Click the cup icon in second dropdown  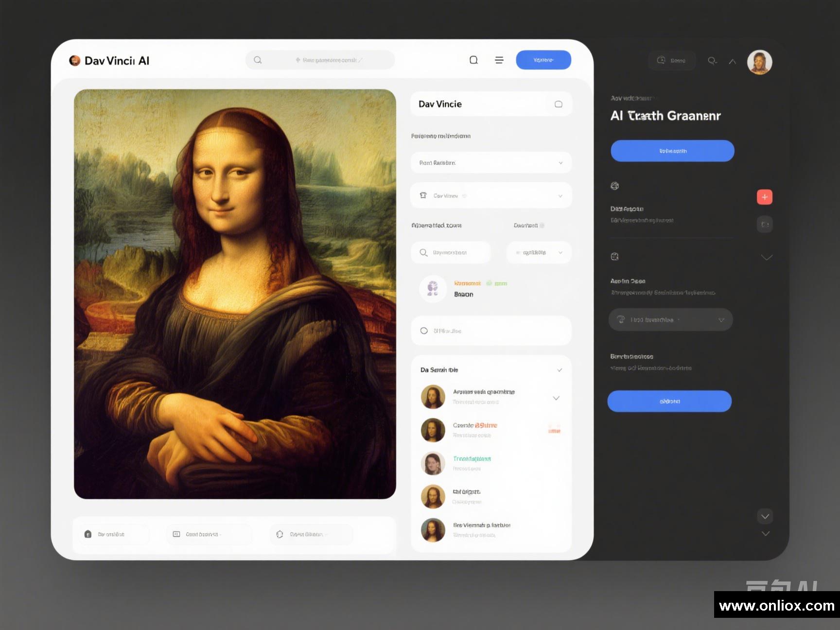pyautogui.click(x=423, y=195)
